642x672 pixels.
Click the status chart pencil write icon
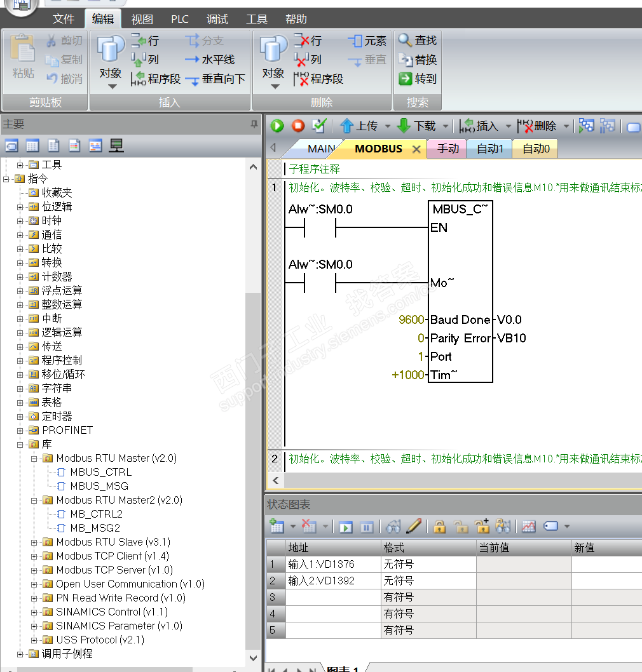coord(414,527)
